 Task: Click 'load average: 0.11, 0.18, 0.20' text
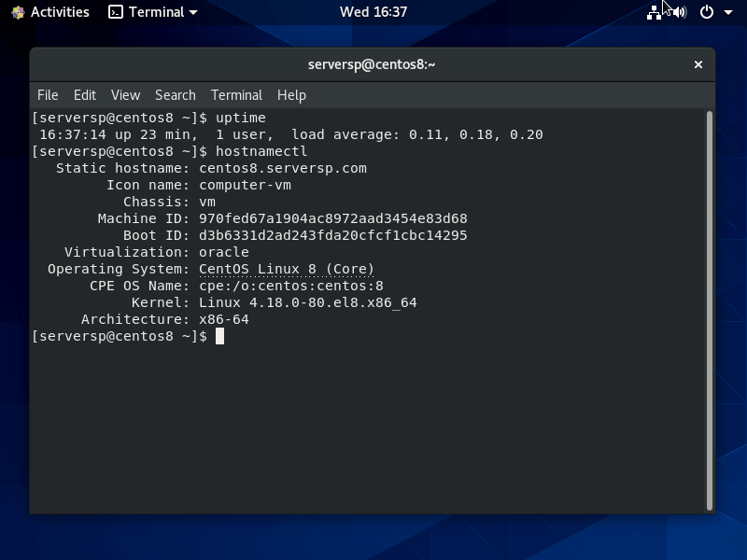(417, 134)
